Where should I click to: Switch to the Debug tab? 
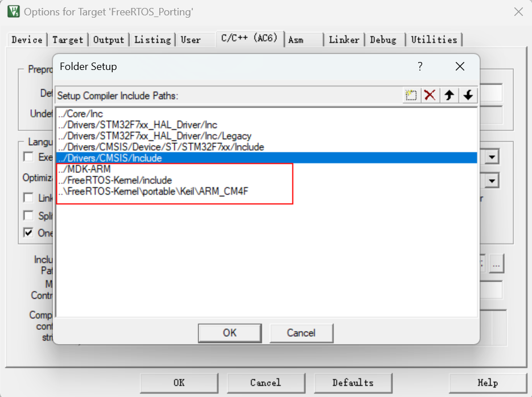[383, 40]
